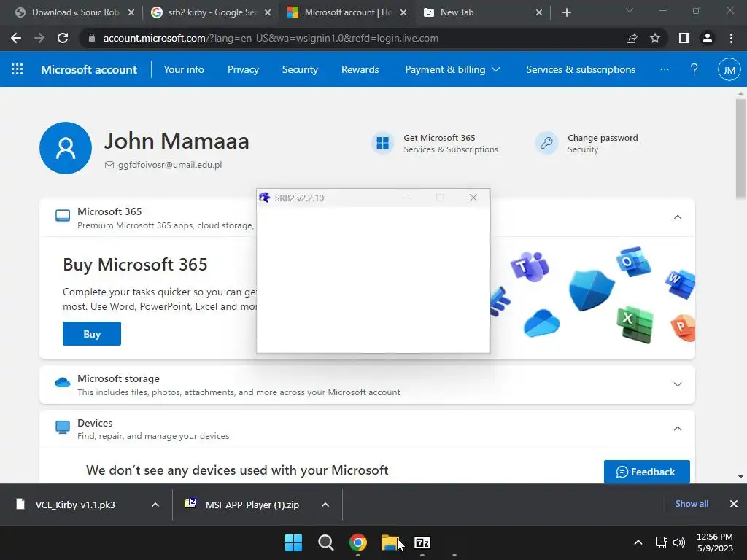Click the Buy button
Viewport: 747px width, 560px height.
92,334
